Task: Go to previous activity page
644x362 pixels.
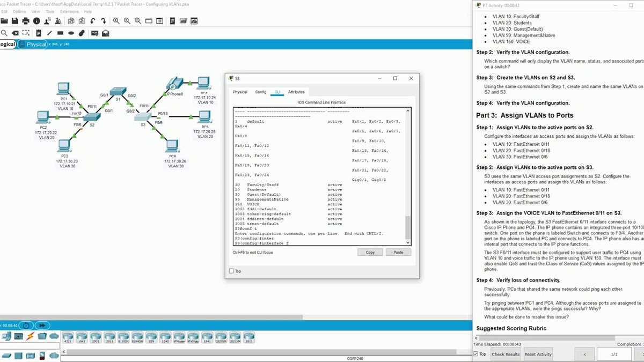Action: tap(584, 354)
